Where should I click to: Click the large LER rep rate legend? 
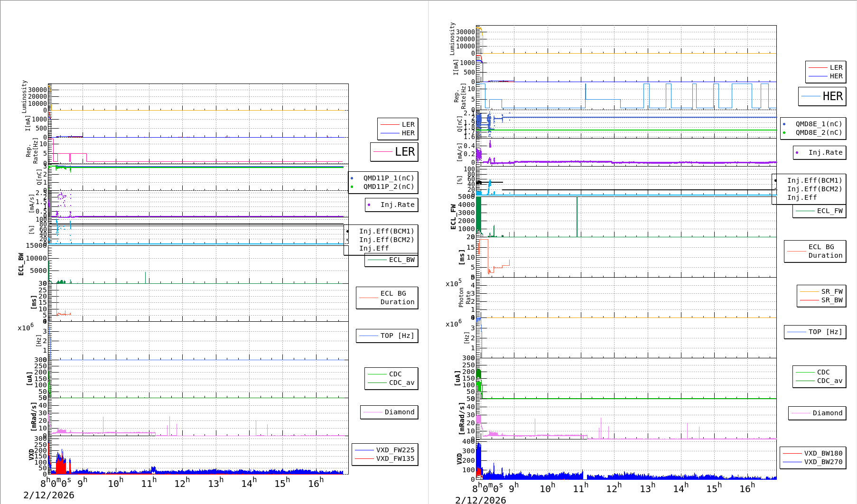click(x=394, y=152)
